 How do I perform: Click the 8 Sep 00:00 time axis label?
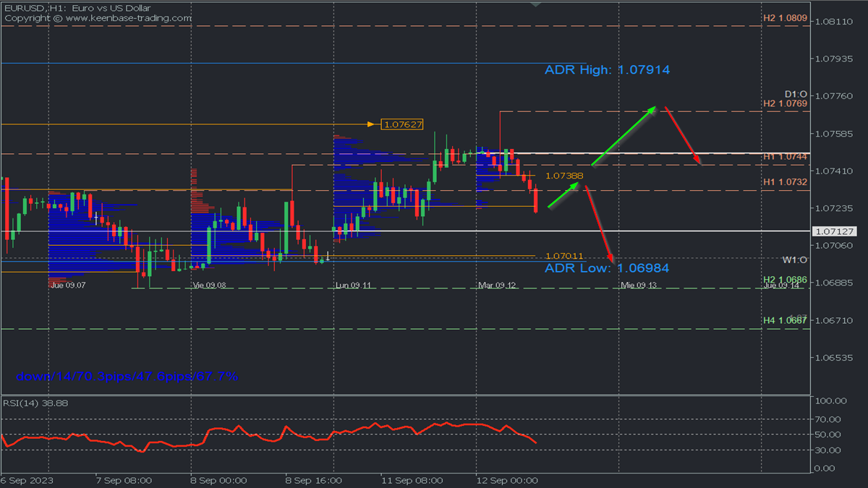pyautogui.click(x=218, y=480)
